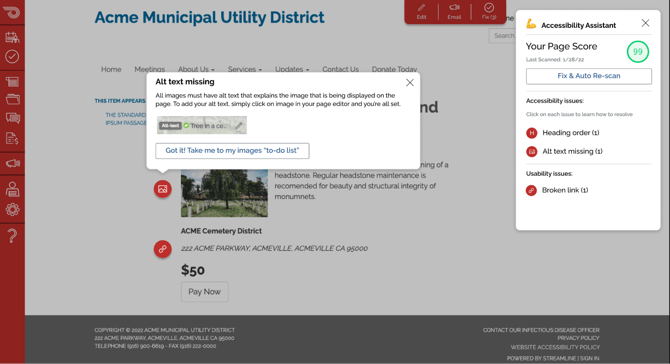Click the Pay Now button
The width and height of the screenshot is (670, 364).
coord(205,292)
